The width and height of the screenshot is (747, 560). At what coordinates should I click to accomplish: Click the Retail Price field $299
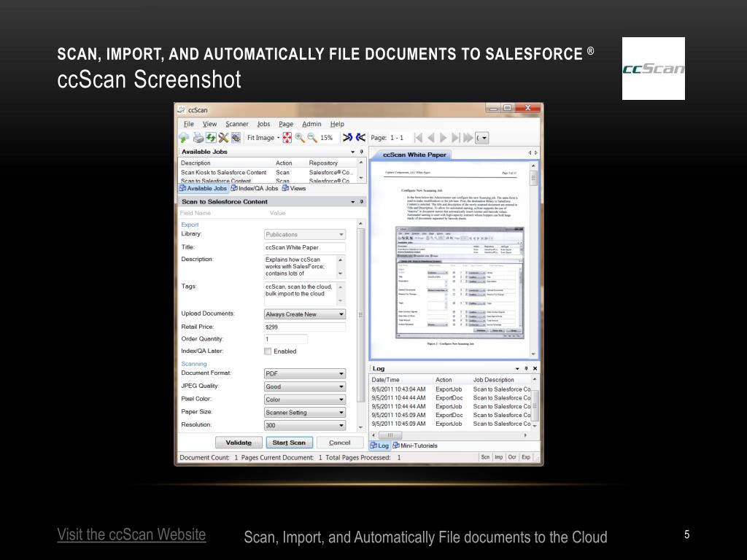(305, 327)
